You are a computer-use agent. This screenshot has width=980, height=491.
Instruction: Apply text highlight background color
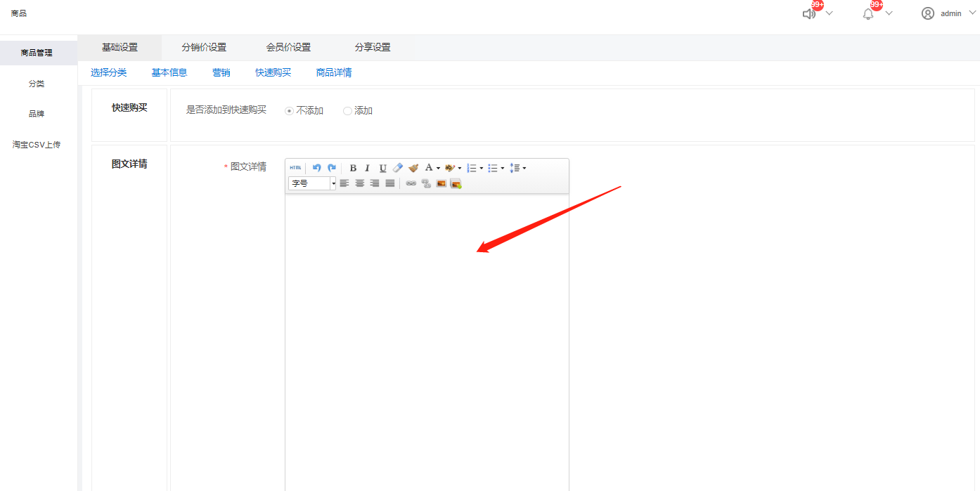click(x=449, y=168)
